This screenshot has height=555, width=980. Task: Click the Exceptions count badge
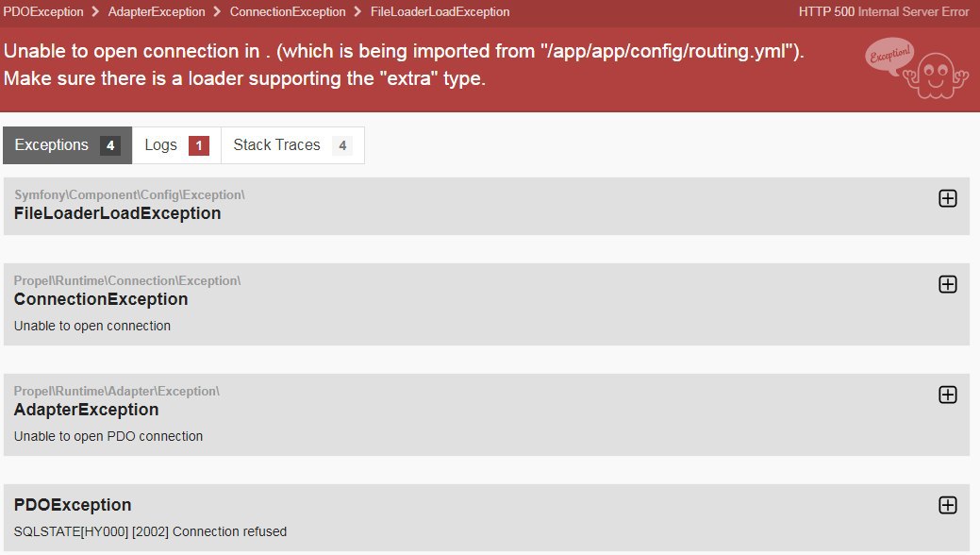pyautogui.click(x=110, y=145)
